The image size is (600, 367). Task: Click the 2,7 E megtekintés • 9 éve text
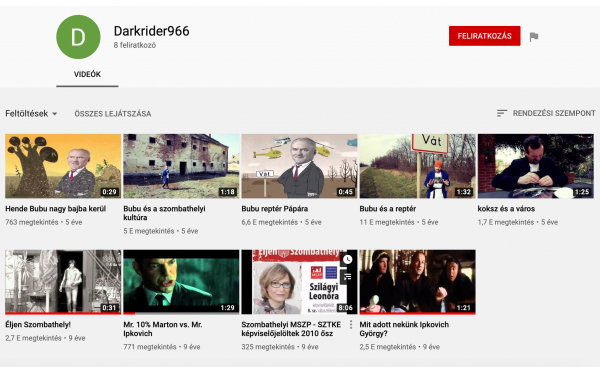(45, 338)
